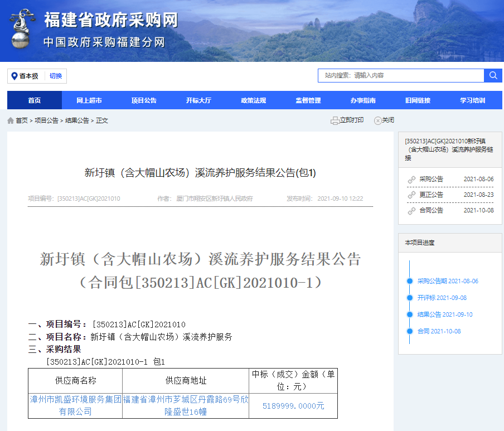Viewport: 504px width, 431px height.
Task: Click the 本项目进度 panel heading
Action: click(420, 243)
